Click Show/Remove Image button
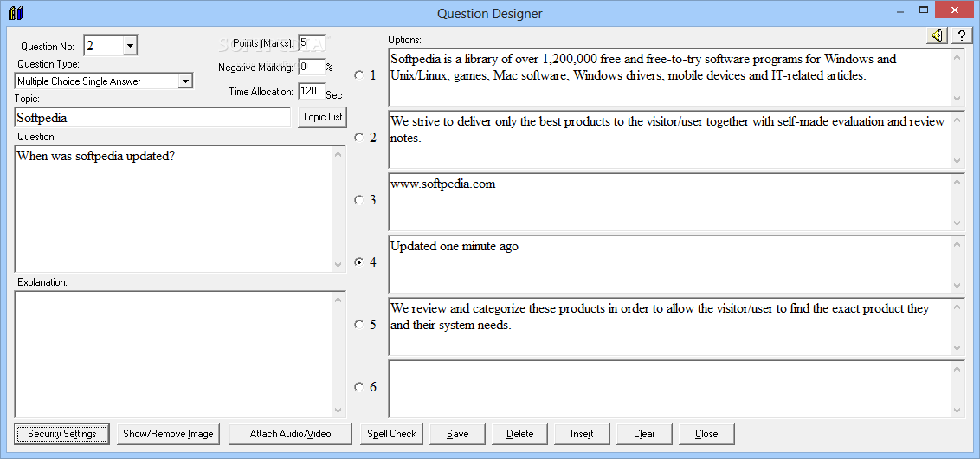The height and width of the screenshot is (459, 980). [x=168, y=434]
